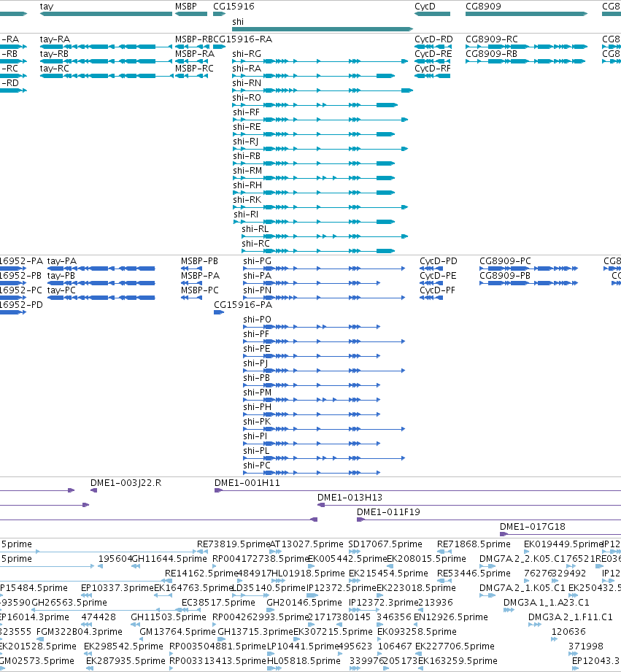The image size is (621, 672).
Task: Select the shi-PO protein label
Action: pyautogui.click(x=257, y=320)
